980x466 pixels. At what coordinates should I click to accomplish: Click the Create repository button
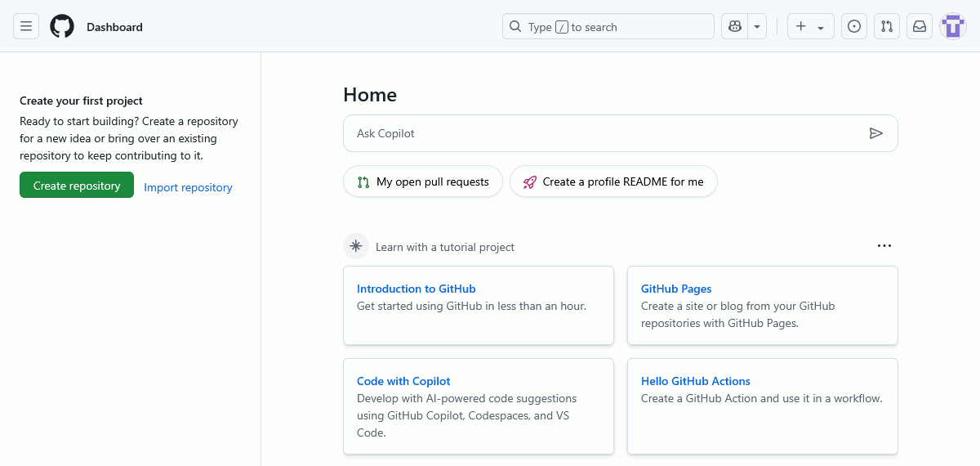click(77, 186)
